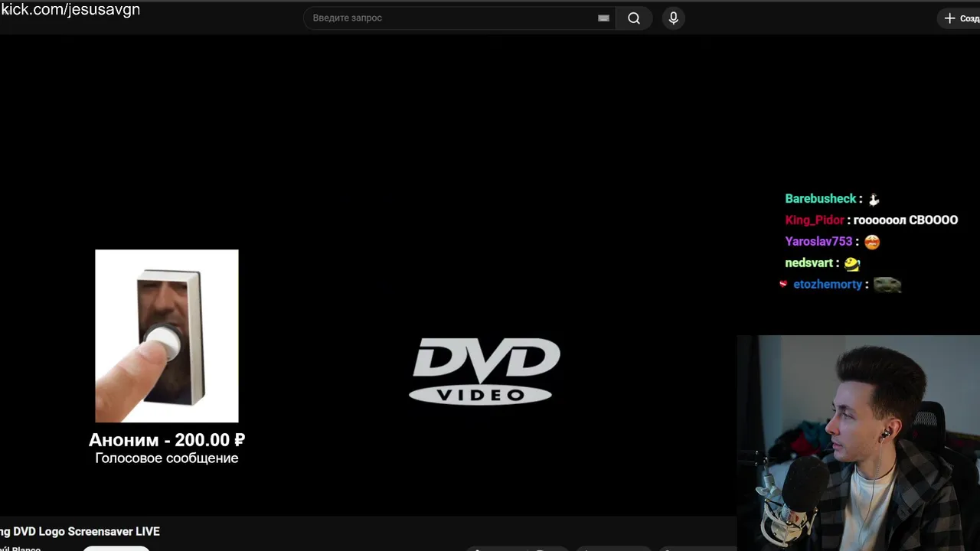Click the donation alert doorbell image

[167, 336]
